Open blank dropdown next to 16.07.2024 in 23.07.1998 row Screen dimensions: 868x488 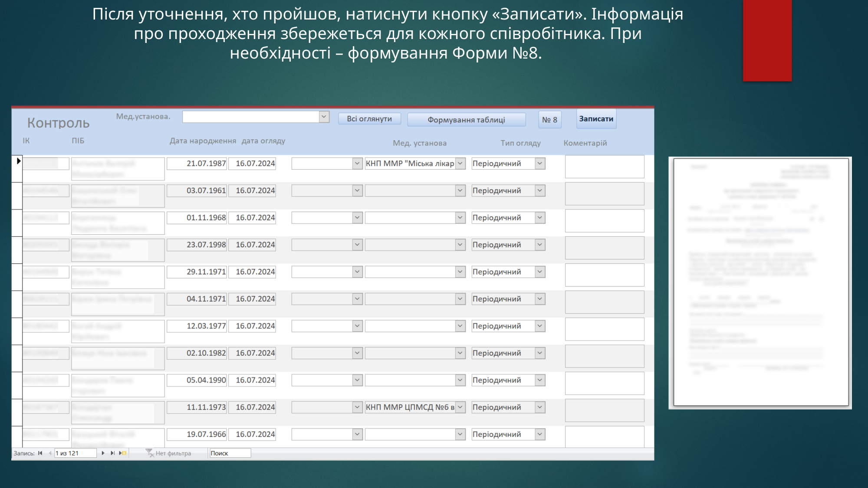point(357,245)
